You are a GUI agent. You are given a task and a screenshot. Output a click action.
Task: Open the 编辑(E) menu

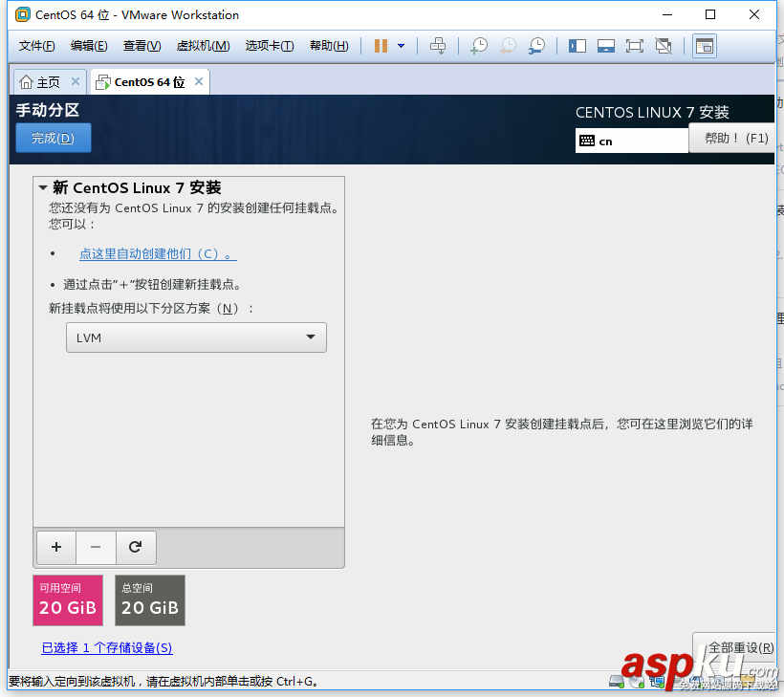click(x=89, y=46)
